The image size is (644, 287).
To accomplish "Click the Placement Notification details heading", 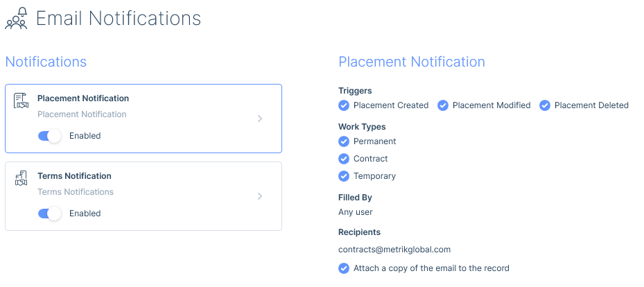I will (412, 62).
